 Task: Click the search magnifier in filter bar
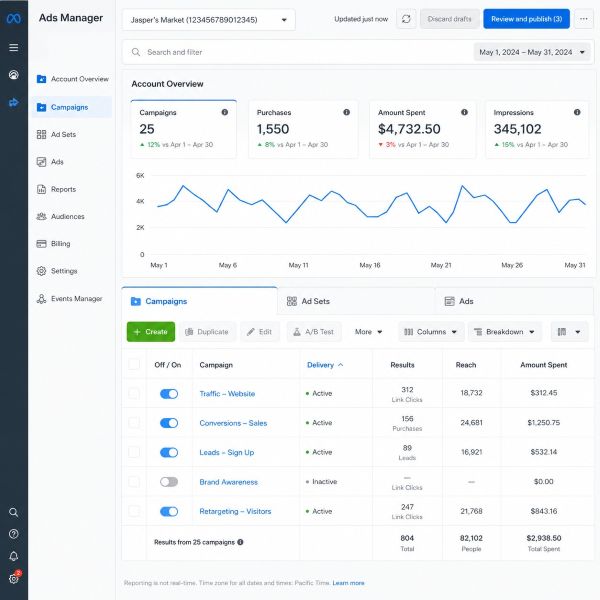coord(136,52)
